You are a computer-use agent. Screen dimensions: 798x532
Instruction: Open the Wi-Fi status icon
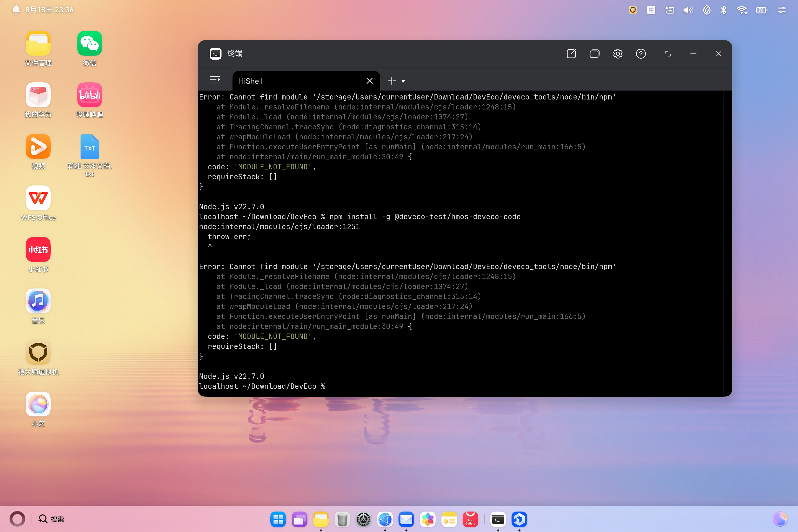click(x=742, y=10)
